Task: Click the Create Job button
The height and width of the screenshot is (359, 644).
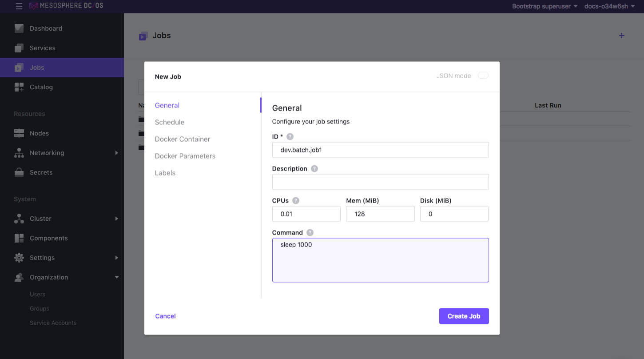Action: click(x=464, y=316)
